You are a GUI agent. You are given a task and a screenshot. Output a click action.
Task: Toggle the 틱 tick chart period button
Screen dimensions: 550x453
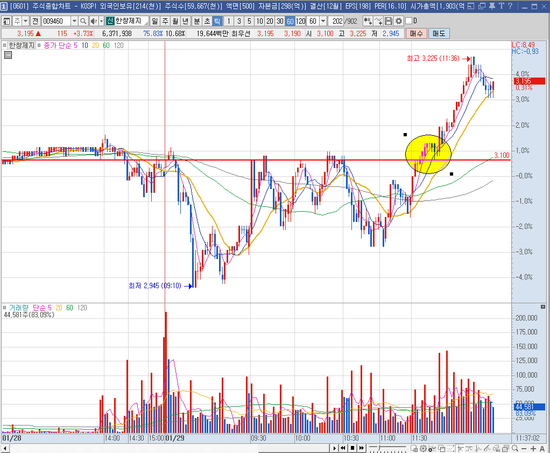click(x=217, y=21)
